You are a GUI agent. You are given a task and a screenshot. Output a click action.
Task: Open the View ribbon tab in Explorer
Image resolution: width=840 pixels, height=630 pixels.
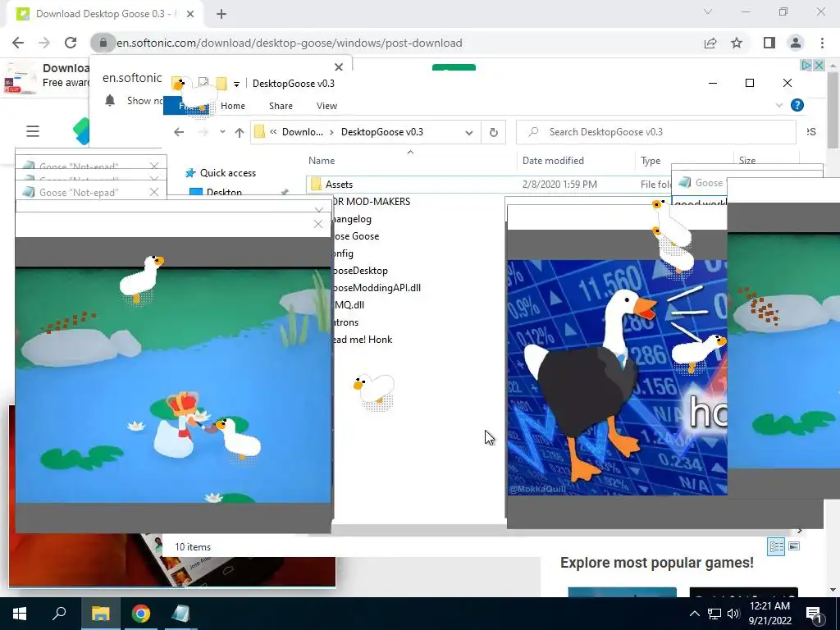[326, 106]
